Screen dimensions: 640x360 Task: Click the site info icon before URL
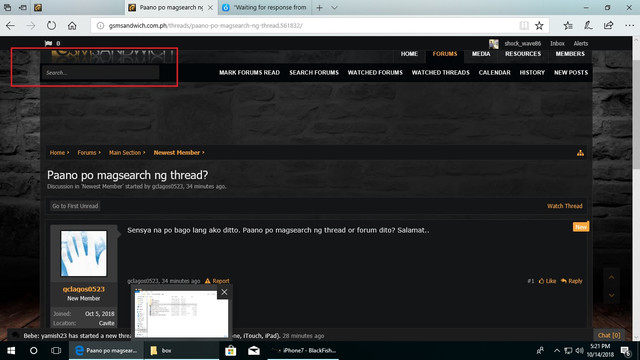click(x=100, y=26)
